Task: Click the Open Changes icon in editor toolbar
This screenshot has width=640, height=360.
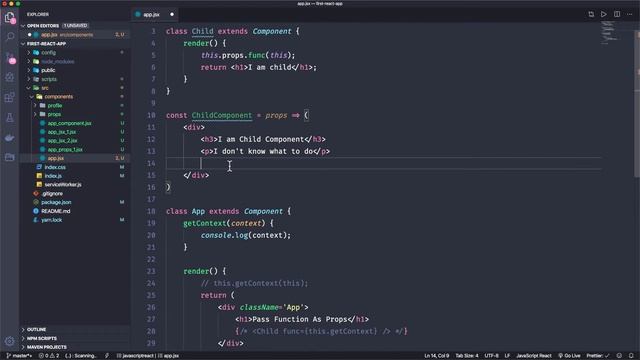Action: [591, 14]
